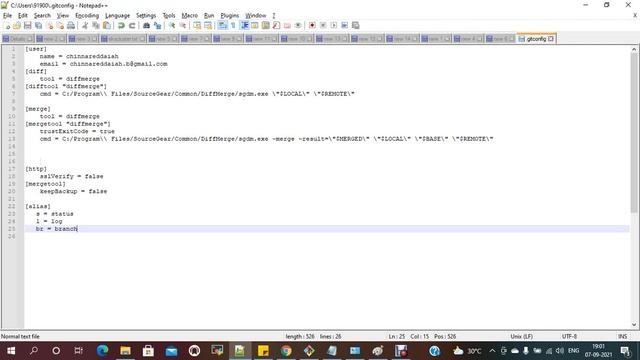Toggle Synchronize Horizontal Scrolling icon
Image resolution: width=640 pixels, height=360 pixels.
pos(208,25)
